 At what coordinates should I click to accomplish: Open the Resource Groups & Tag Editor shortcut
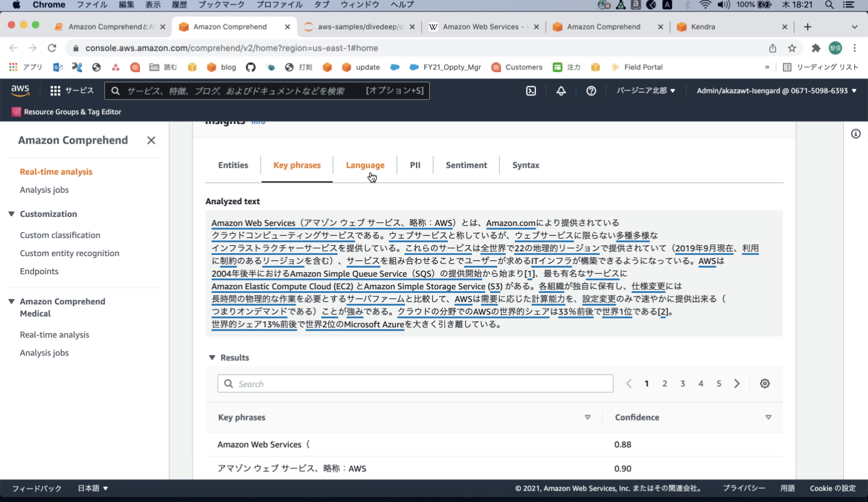(66, 112)
